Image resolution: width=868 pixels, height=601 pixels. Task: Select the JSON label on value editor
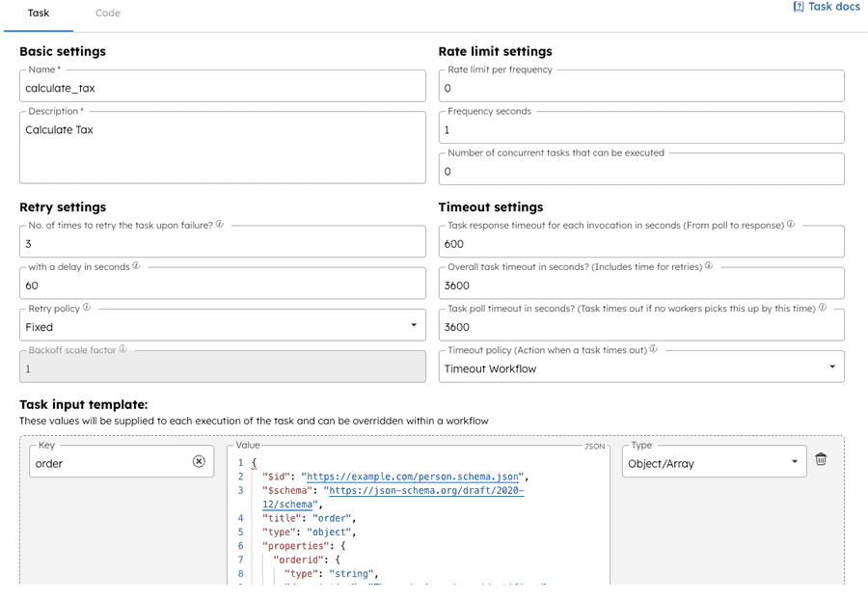[x=594, y=446]
